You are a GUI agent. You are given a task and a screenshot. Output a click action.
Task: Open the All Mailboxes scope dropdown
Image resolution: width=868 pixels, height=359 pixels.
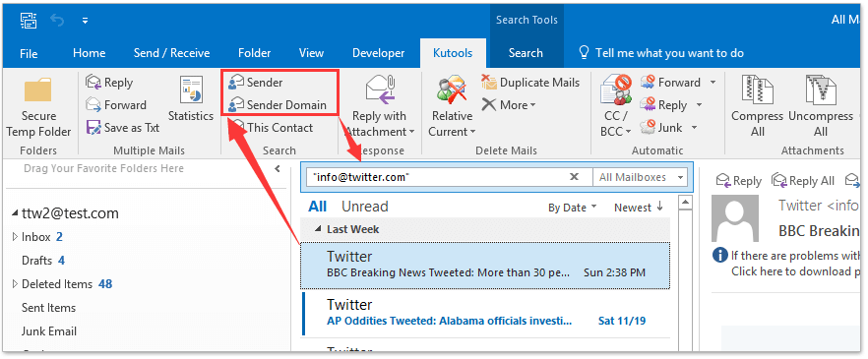(640, 178)
